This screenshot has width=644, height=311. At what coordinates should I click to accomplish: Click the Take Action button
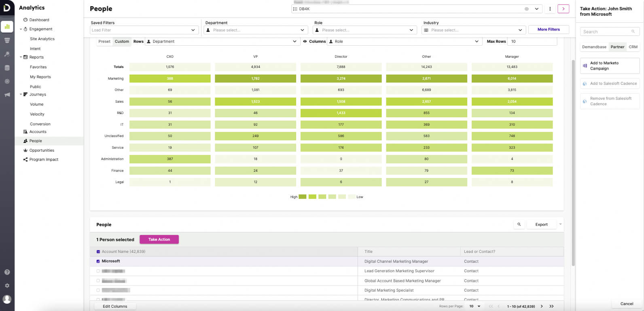tap(159, 239)
